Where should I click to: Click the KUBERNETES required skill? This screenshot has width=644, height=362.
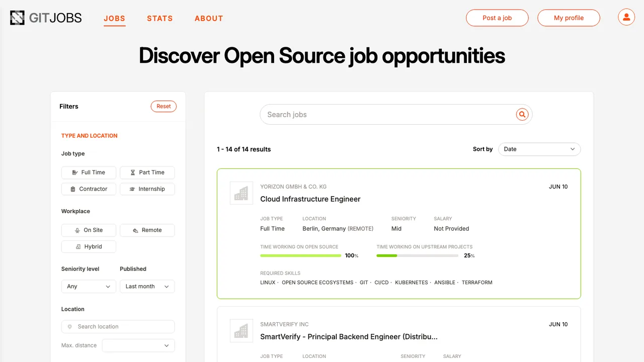(x=412, y=283)
